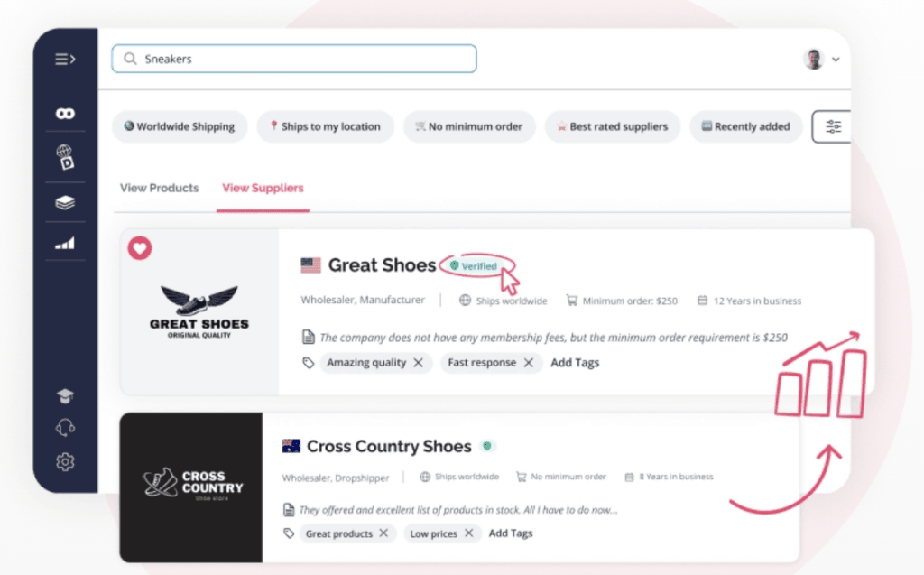Click Add Tags on Great Shoes card

575,363
